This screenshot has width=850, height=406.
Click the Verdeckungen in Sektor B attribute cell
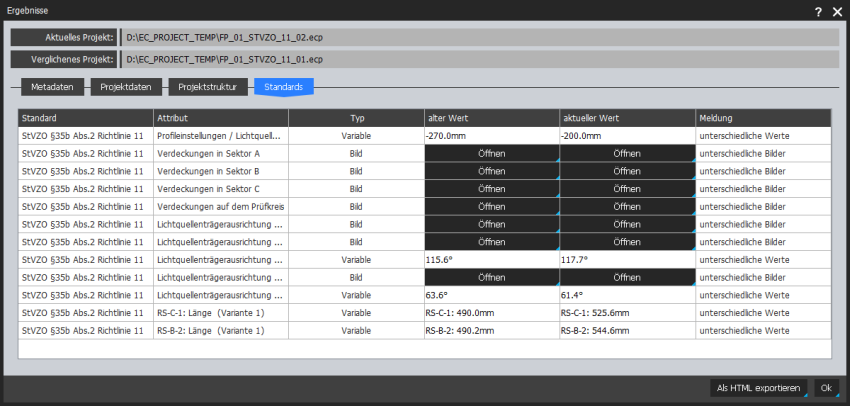[221, 171]
